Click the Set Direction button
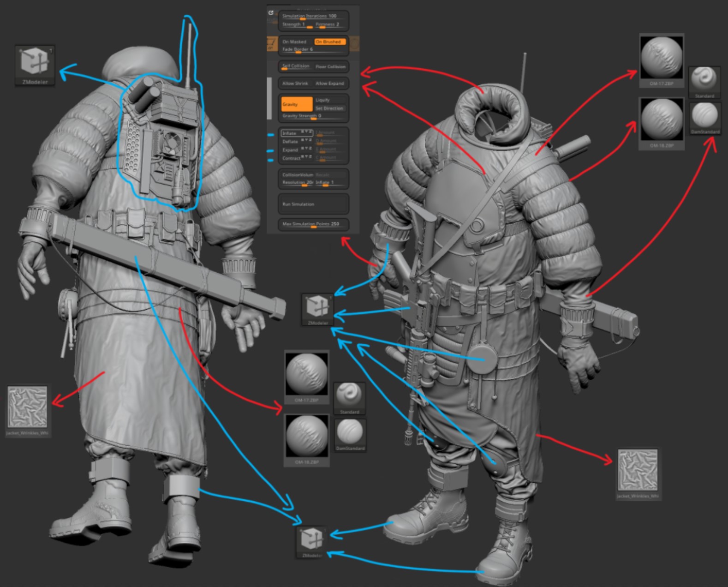Viewport: 728px width, 587px height. (x=330, y=108)
